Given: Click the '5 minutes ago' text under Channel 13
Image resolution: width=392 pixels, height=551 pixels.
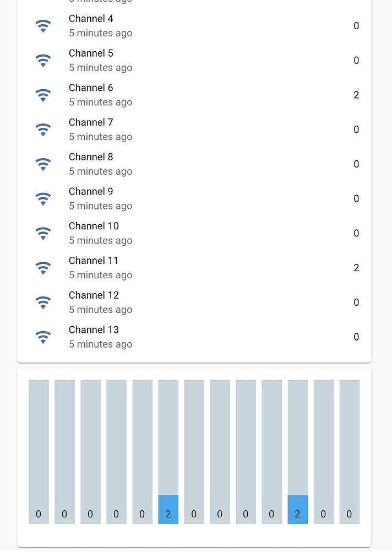Looking at the screenshot, I should pyautogui.click(x=100, y=344).
